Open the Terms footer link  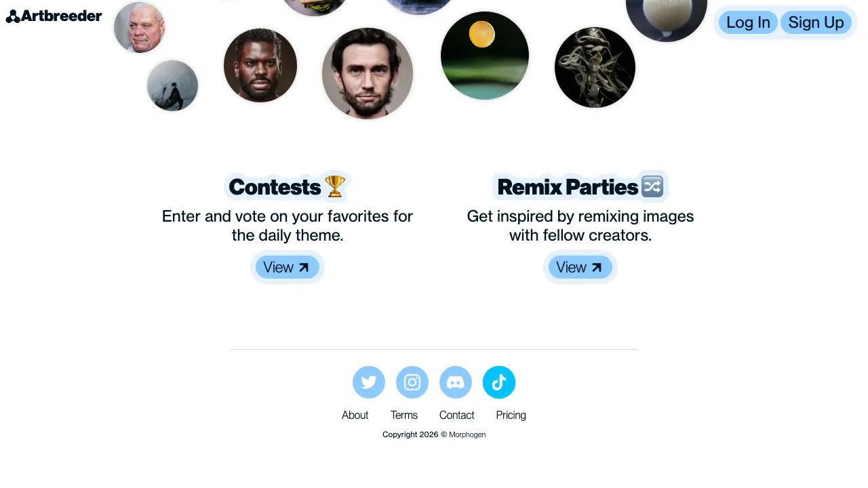[404, 415]
